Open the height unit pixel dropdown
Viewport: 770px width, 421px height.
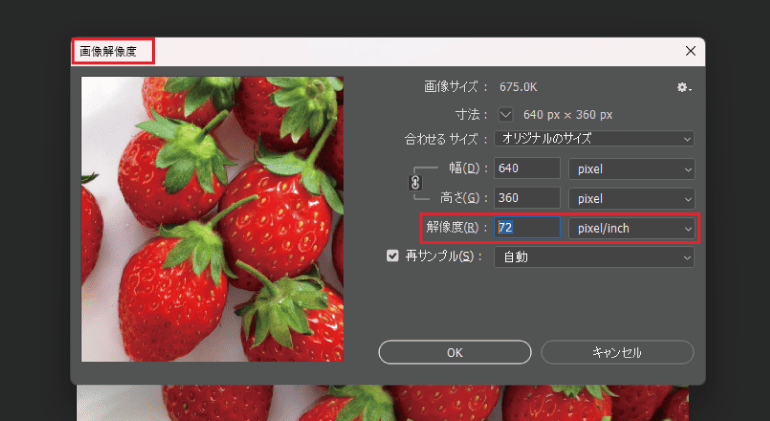(631, 198)
